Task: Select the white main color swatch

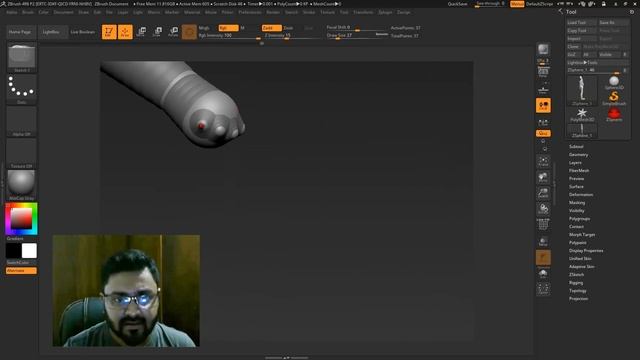Action: pyautogui.click(x=29, y=251)
